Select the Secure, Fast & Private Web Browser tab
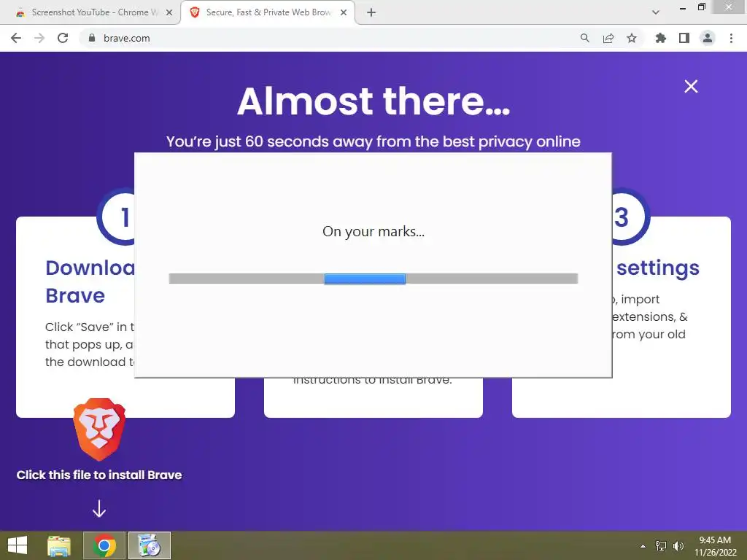 (268, 12)
